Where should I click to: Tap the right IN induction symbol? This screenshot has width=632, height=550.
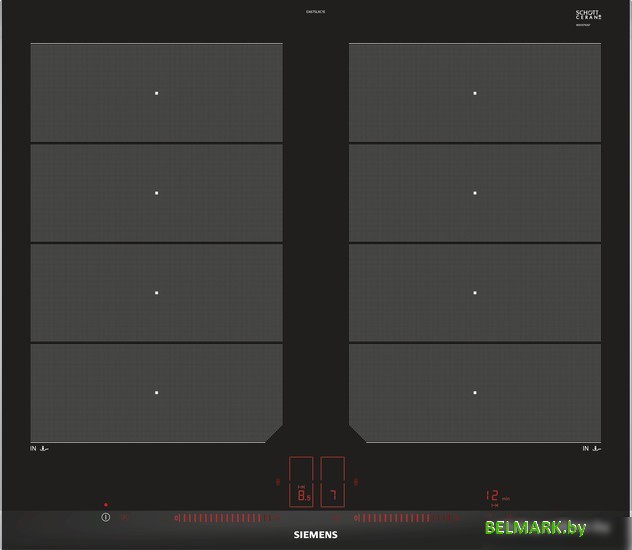tap(592, 449)
